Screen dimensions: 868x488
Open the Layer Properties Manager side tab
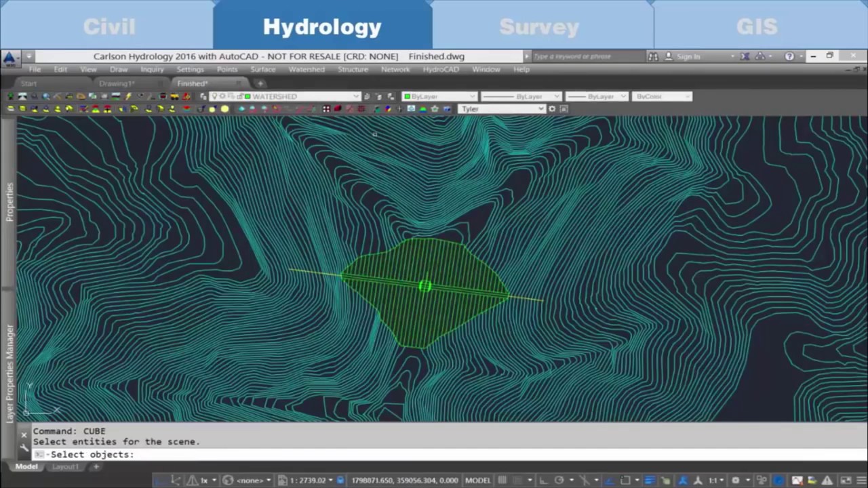tap(9, 374)
